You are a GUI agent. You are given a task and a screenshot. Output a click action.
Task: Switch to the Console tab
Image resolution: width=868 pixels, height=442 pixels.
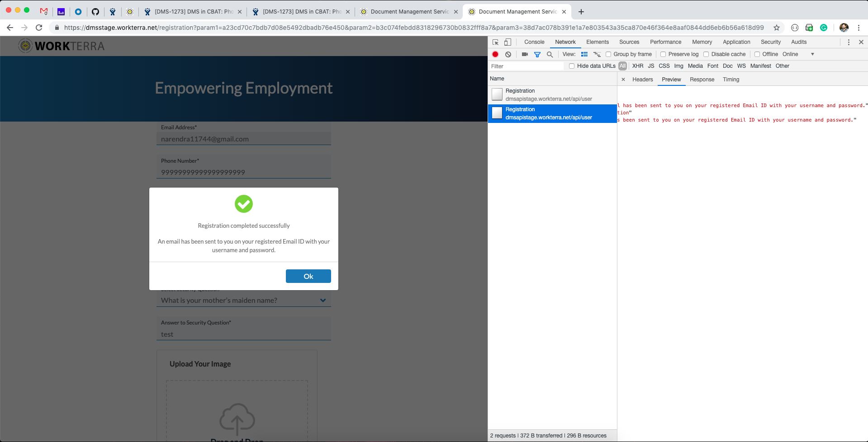[x=534, y=42]
